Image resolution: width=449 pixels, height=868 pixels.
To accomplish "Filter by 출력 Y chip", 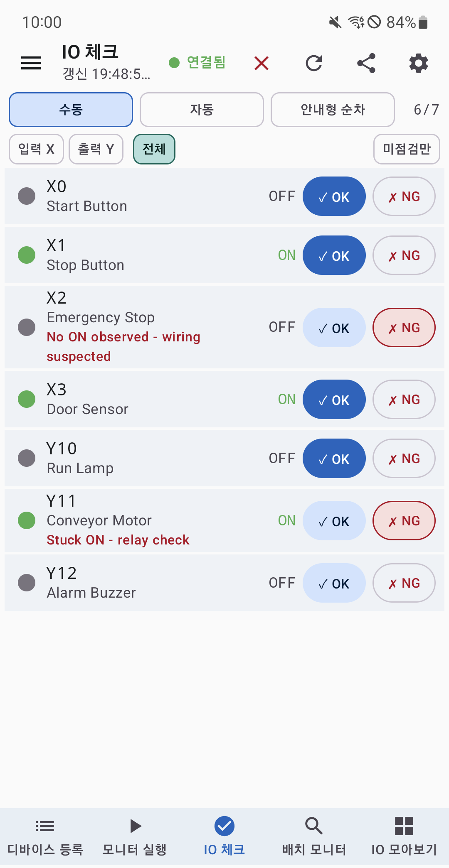I will click(96, 149).
